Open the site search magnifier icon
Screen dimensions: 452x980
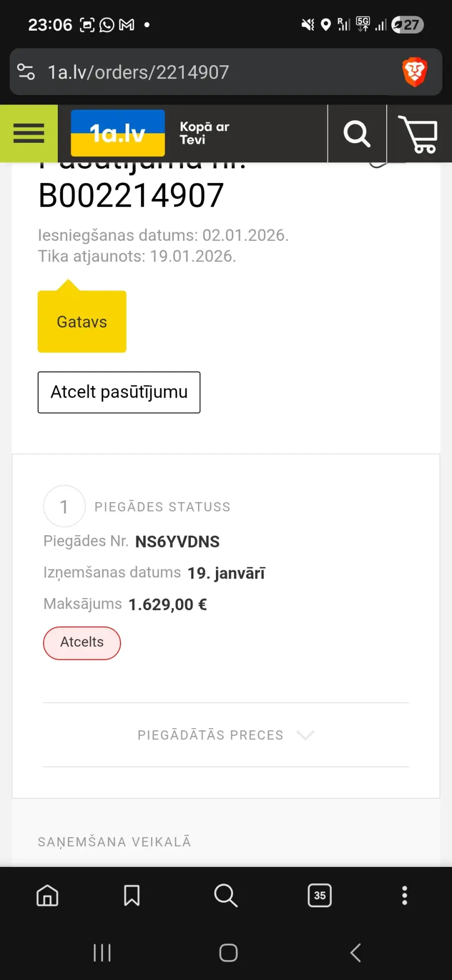357,134
